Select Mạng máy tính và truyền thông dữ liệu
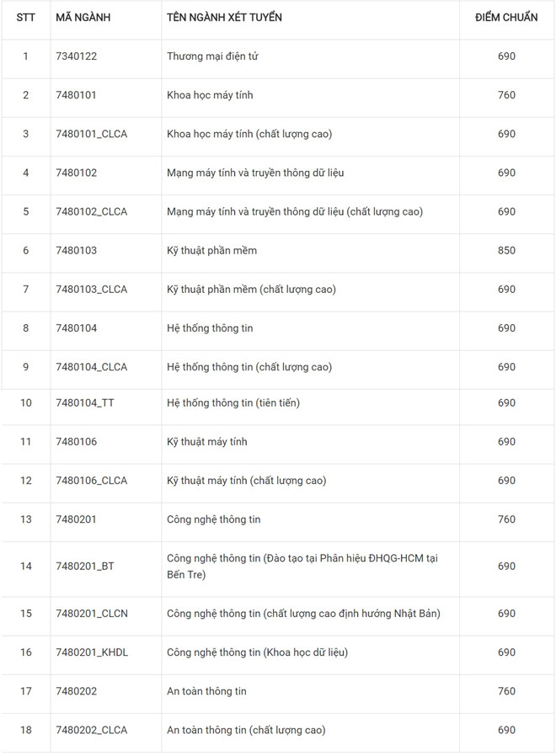Screen dimensions: 556x756 pos(255,173)
